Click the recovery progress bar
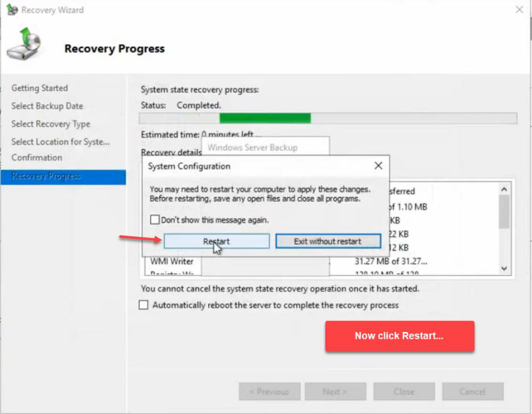The image size is (532, 414). click(328, 118)
